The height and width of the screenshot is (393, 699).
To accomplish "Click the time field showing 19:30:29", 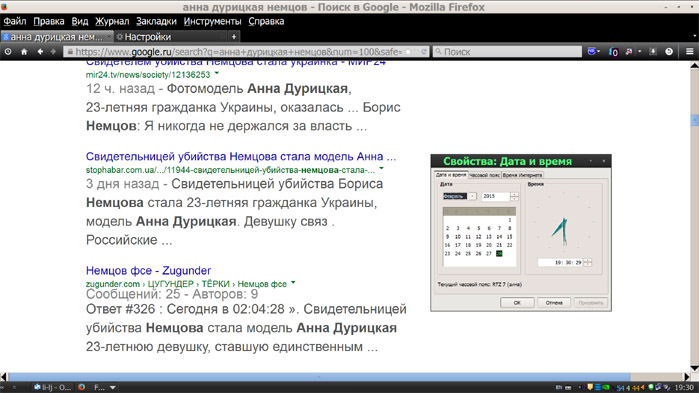I will [560, 262].
